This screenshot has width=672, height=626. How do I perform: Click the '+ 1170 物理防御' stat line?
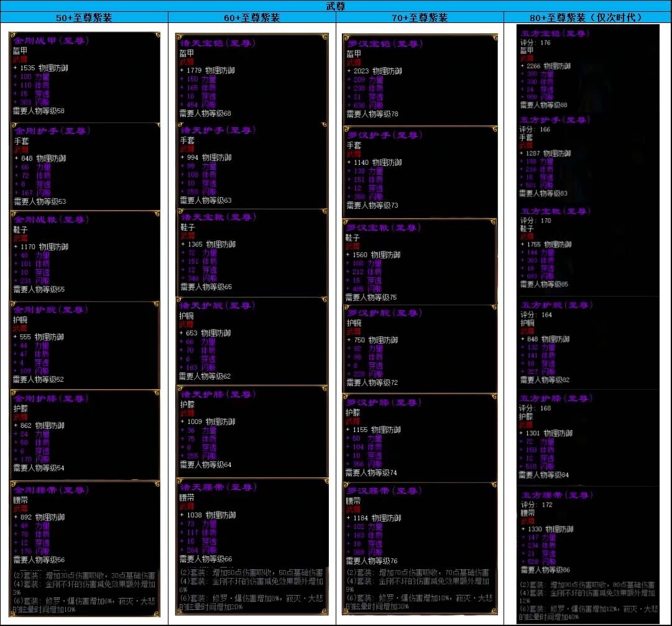coord(40,247)
